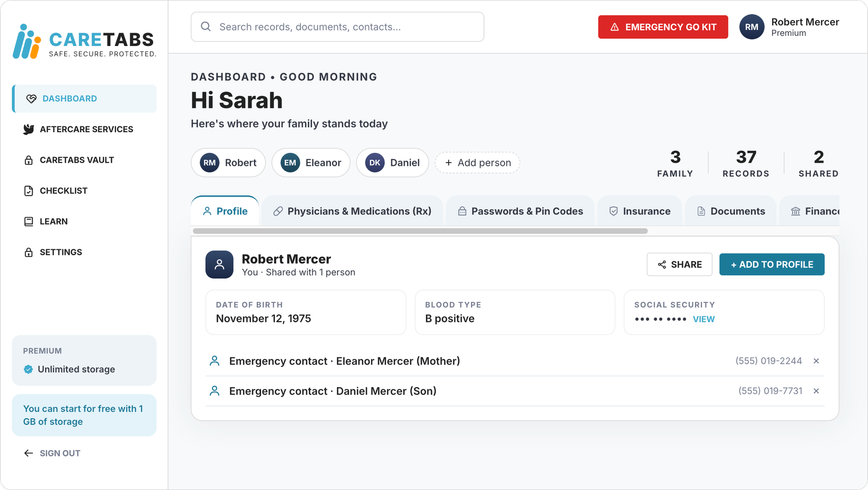Image resolution: width=868 pixels, height=490 pixels.
Task: Open the Documents tab
Action: click(731, 211)
